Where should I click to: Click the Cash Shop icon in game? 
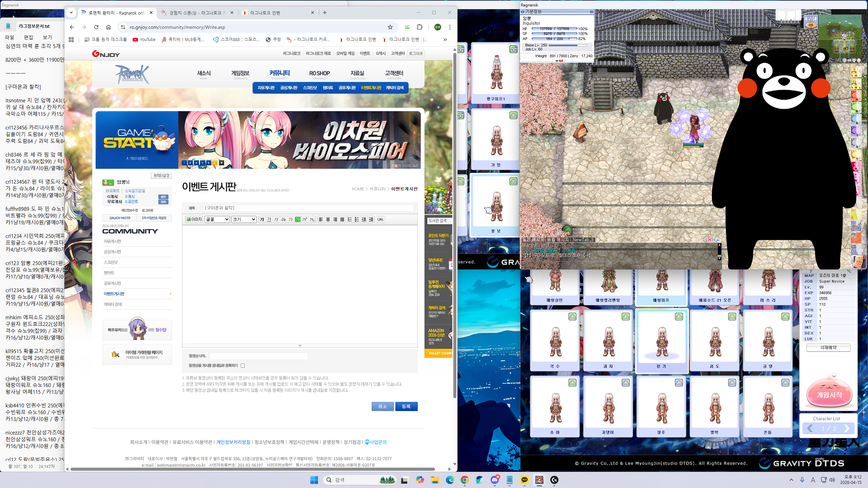tap(811, 22)
